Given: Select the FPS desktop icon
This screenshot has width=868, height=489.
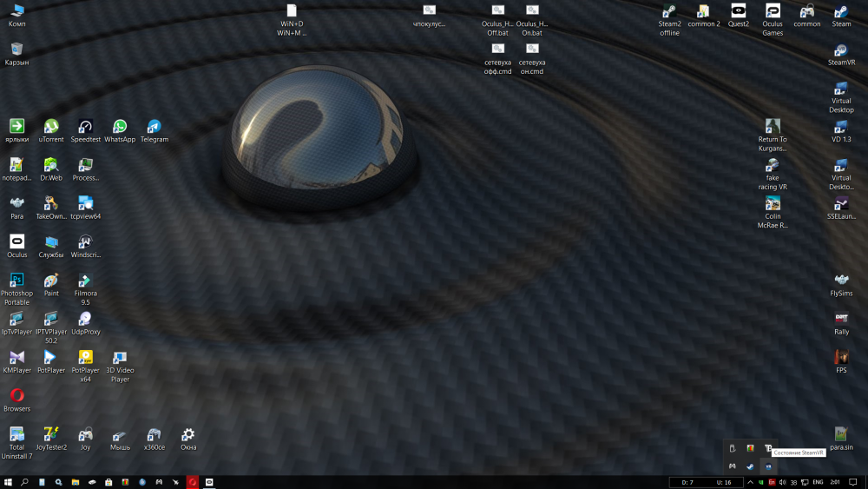Looking at the screenshot, I should point(841,362).
